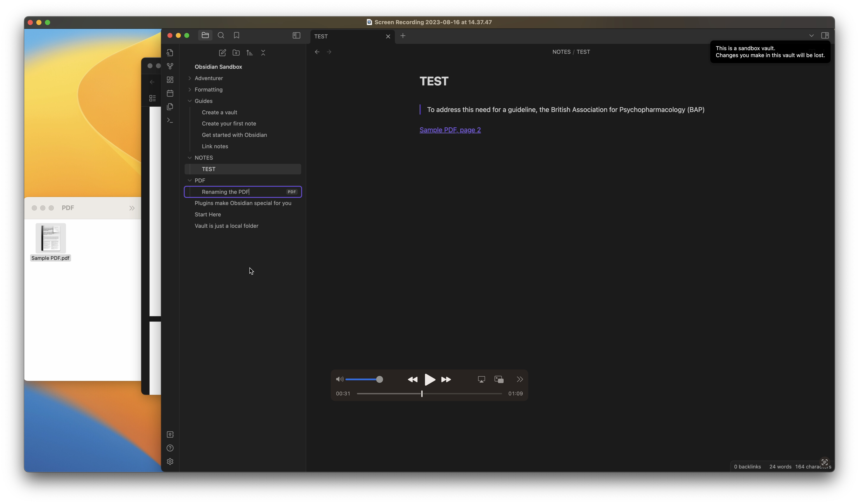This screenshot has width=859, height=504.
Task: Open the bookmarks panel icon
Action: tap(237, 35)
